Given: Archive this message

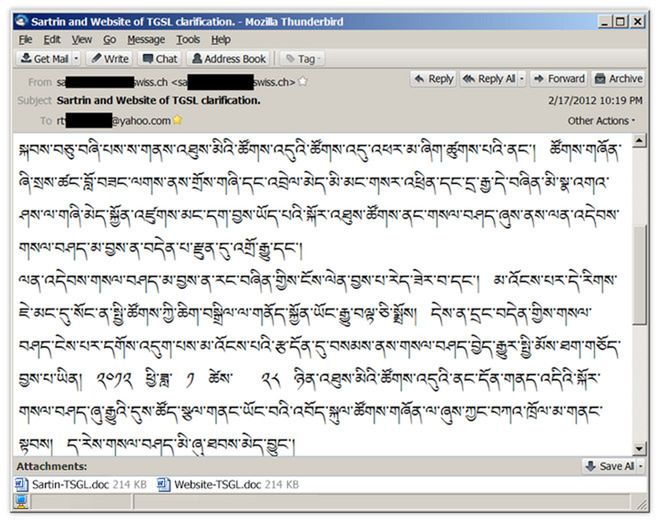Looking at the screenshot, I should (x=618, y=79).
